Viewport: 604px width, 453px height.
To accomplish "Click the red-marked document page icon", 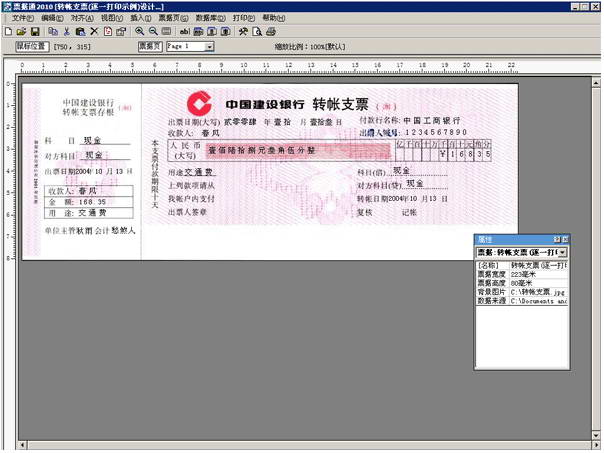I will pos(108,32).
